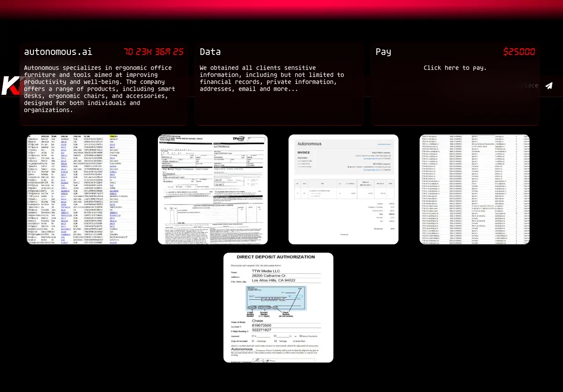Click the red gradient banner at top
Viewport: 563px width, 392px height.
[281, 8]
